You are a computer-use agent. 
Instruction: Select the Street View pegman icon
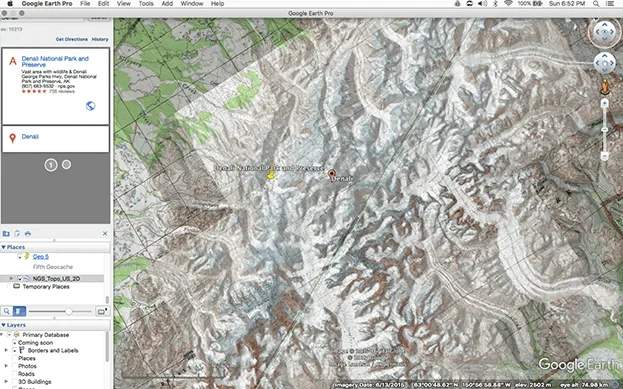605,86
